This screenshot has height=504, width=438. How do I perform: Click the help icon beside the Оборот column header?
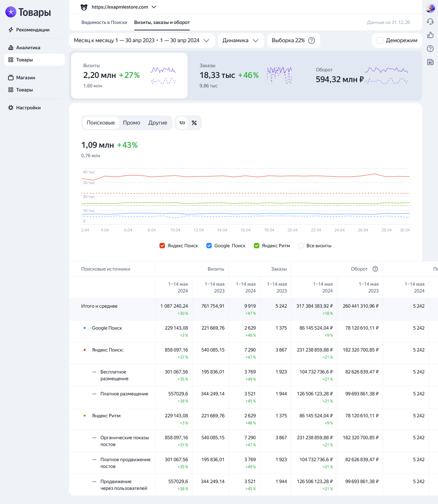[x=375, y=269]
